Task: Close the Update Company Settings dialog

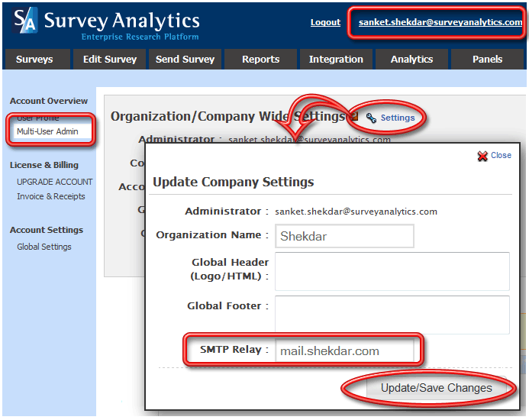Action: pos(501,155)
